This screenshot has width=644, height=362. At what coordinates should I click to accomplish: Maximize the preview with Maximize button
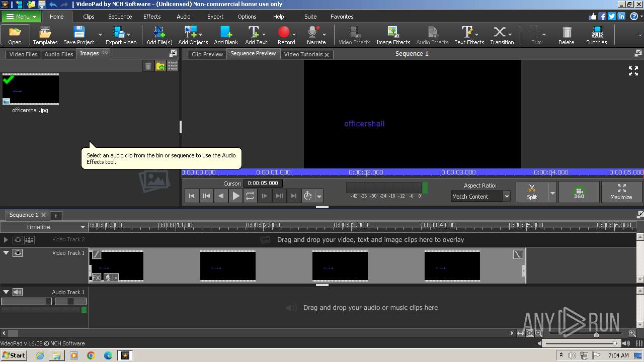tap(621, 192)
